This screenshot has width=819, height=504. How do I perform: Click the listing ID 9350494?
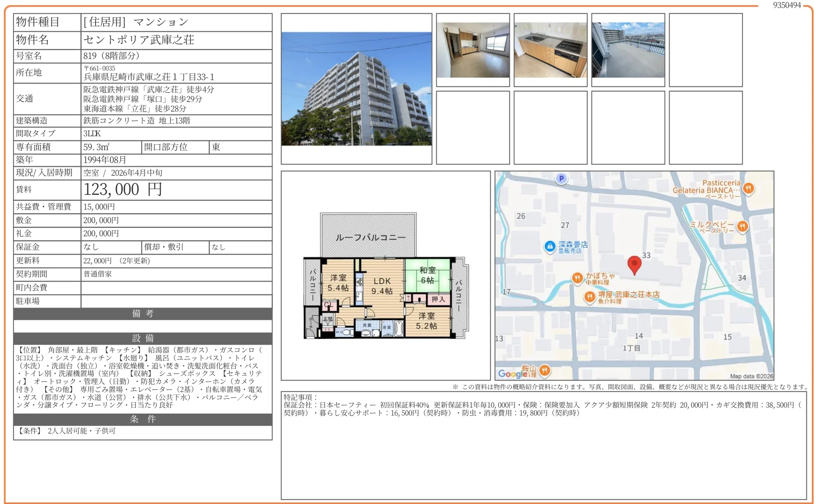[x=787, y=5]
